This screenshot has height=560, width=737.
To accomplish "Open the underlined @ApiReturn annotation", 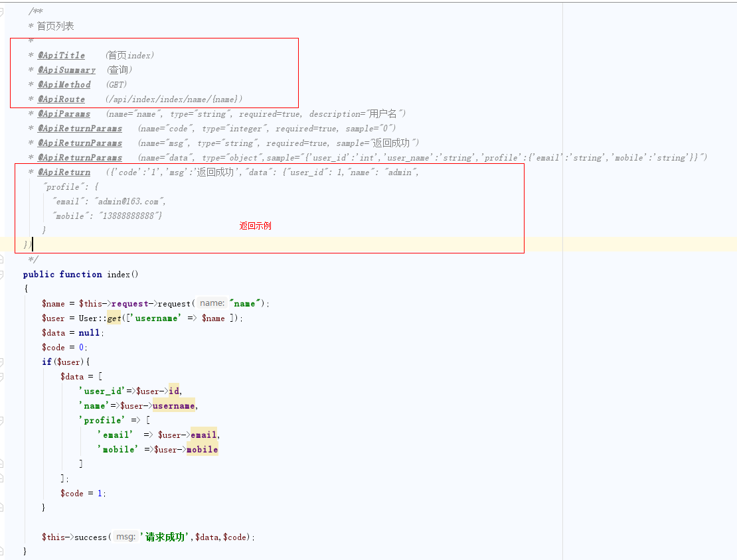I will (x=64, y=172).
